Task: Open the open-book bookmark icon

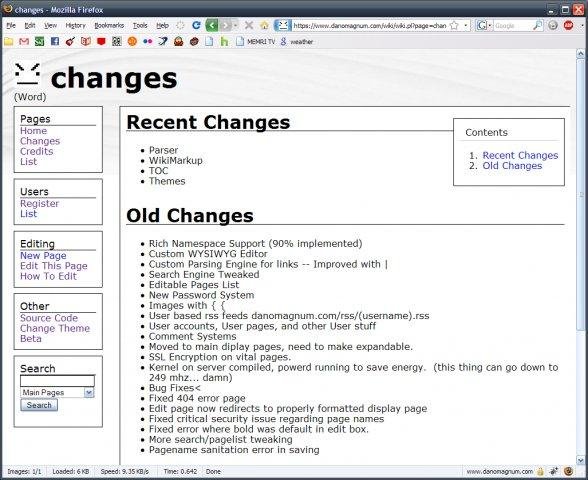Action: 86,41
